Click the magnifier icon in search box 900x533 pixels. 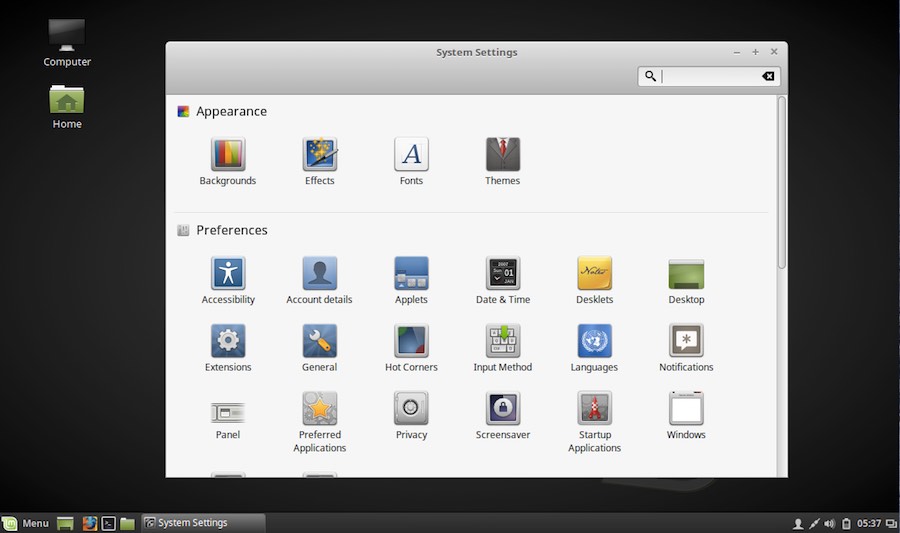click(x=650, y=76)
